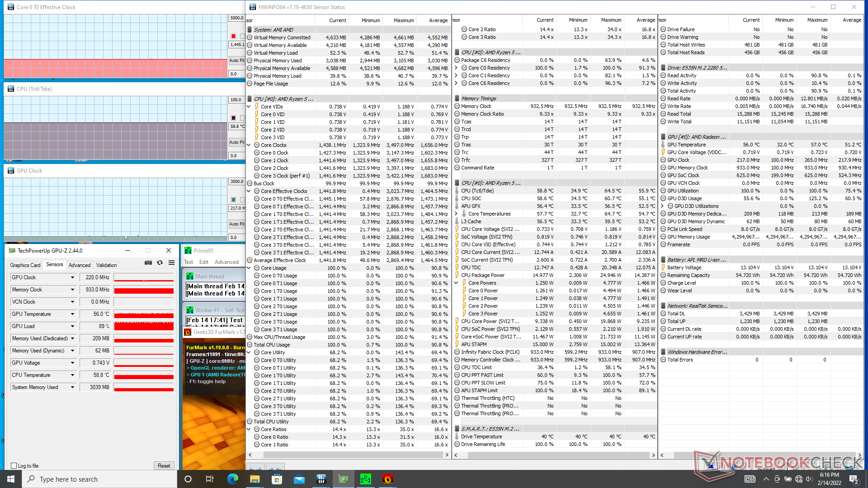The width and height of the screenshot is (868, 488).
Task: Click Auto Fit in GPU Clock graph
Action: pos(236,224)
